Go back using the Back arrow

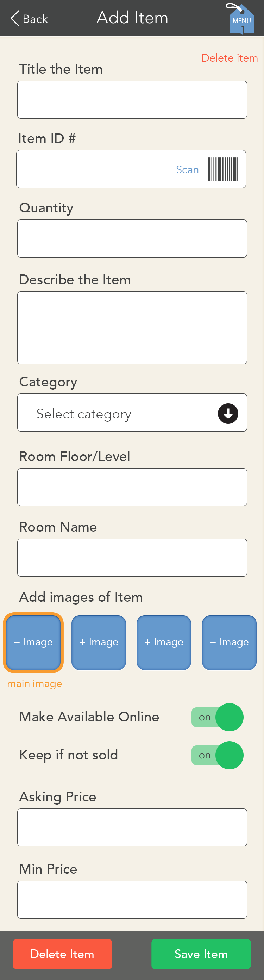click(x=29, y=18)
